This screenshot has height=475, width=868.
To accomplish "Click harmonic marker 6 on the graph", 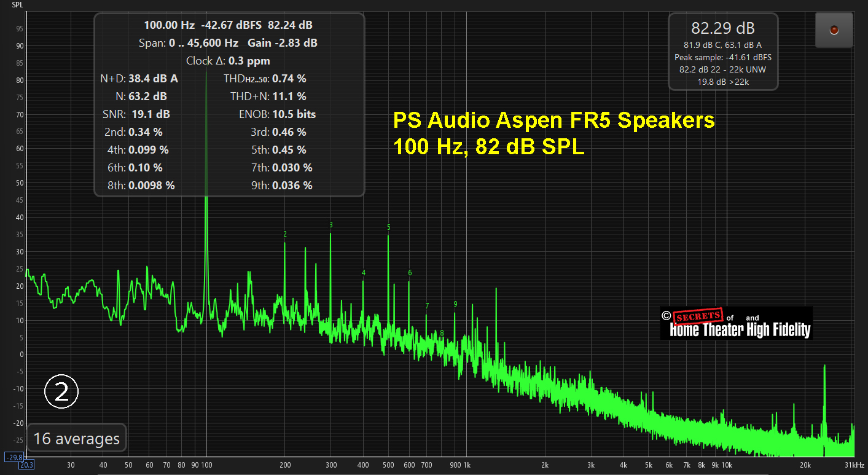I will pos(410,273).
